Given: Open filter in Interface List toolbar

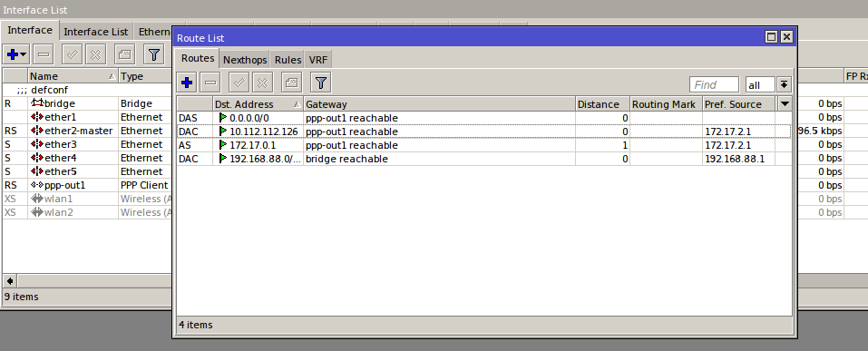Looking at the screenshot, I should coord(154,54).
